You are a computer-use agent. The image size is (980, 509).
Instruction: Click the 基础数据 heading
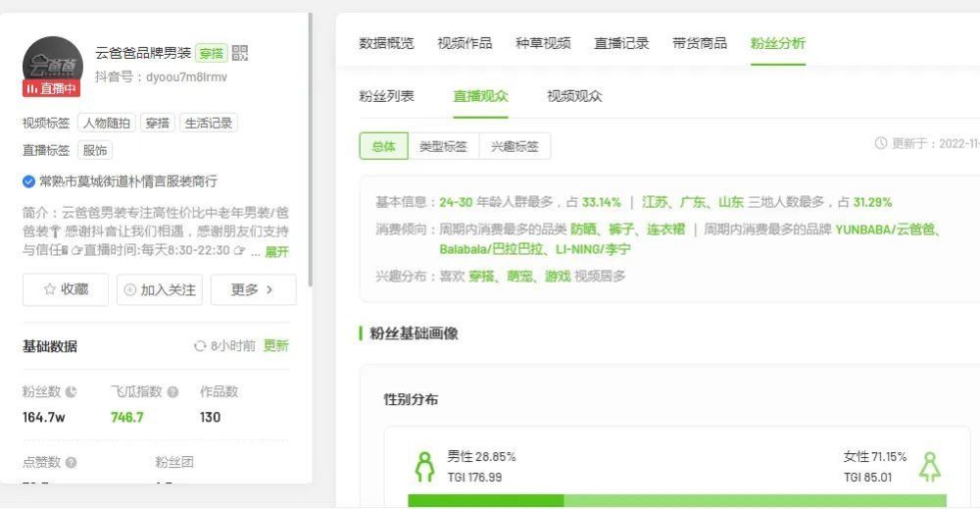click(50, 346)
